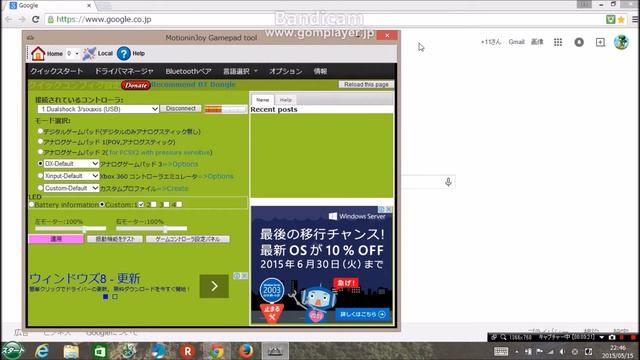Check LED checkbox 2

(x=153, y=204)
